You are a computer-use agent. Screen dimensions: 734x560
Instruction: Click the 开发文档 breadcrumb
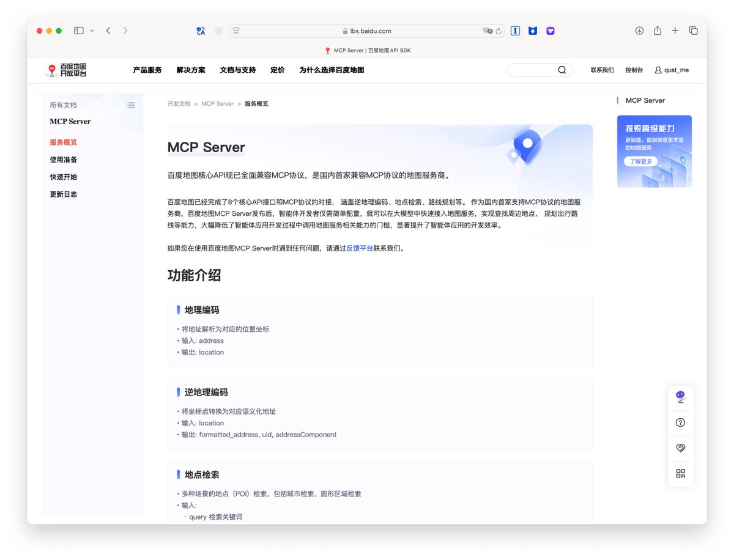pos(179,104)
